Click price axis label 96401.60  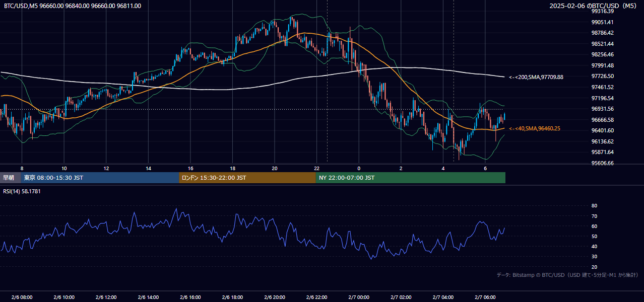coord(602,130)
